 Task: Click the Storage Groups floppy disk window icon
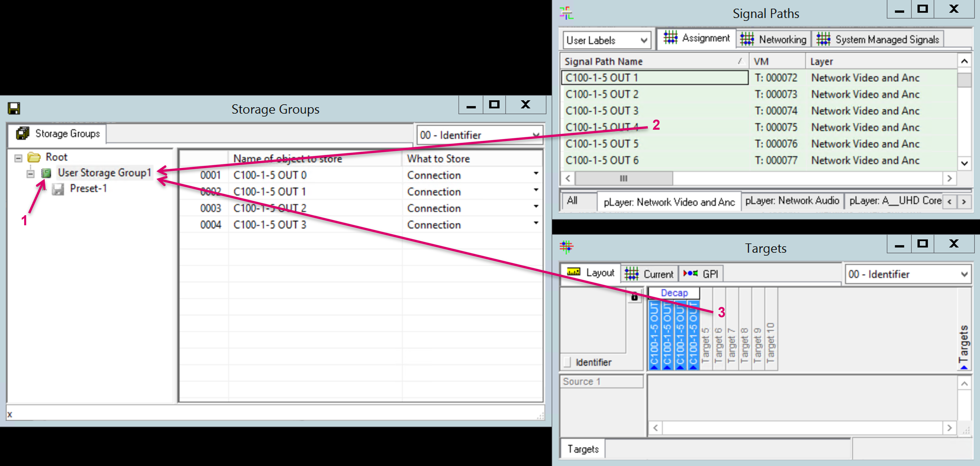(x=14, y=108)
